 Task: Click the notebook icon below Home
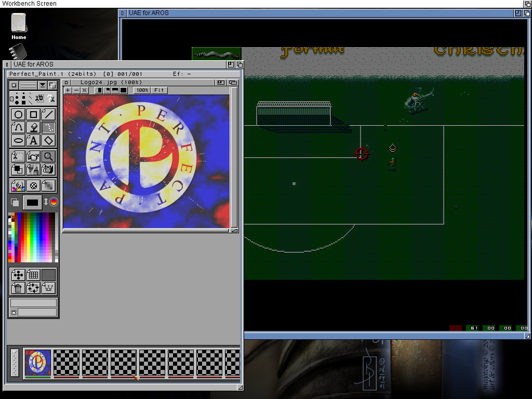[18, 52]
